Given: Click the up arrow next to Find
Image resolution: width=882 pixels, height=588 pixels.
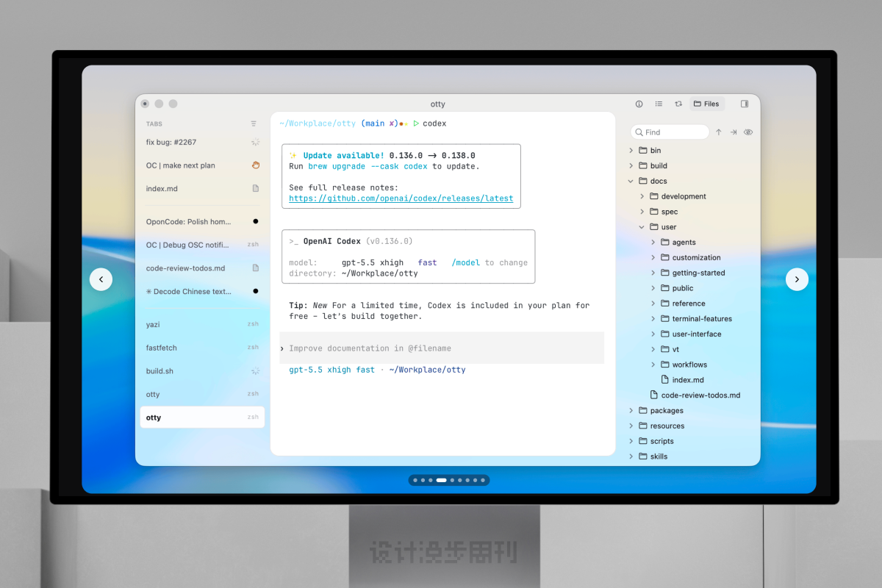Looking at the screenshot, I should point(719,132).
